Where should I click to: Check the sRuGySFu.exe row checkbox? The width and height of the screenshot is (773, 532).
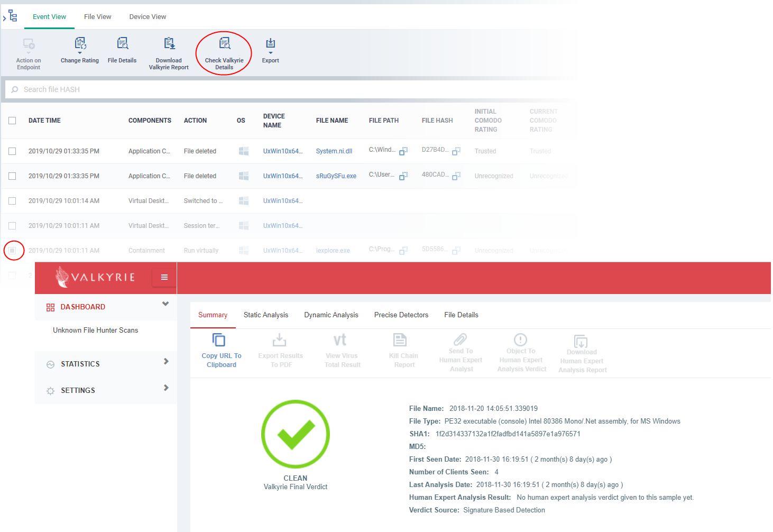[12, 176]
